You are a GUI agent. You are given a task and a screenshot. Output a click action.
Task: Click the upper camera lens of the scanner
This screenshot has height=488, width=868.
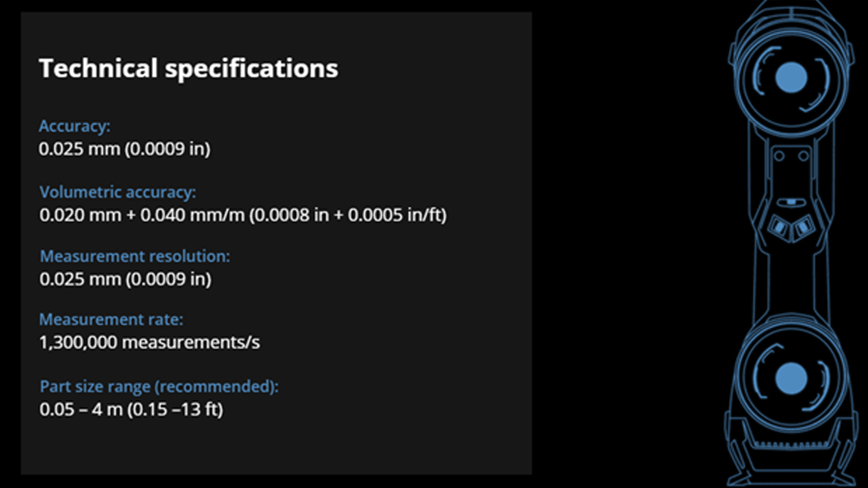[x=791, y=78]
